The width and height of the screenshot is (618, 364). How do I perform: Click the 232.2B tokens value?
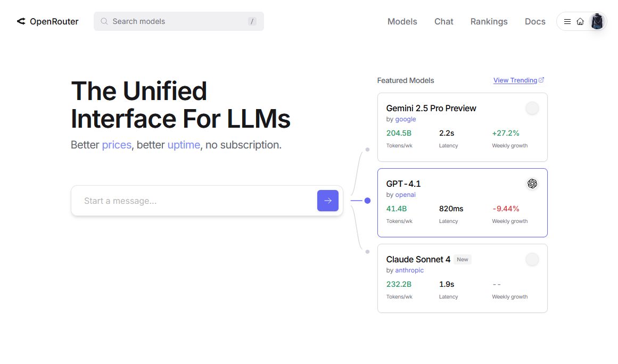[x=399, y=284]
